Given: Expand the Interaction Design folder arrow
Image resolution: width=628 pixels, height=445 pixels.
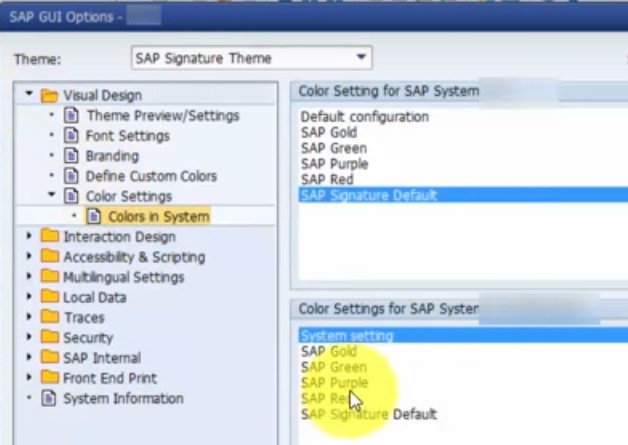Looking at the screenshot, I should pos(29,236).
